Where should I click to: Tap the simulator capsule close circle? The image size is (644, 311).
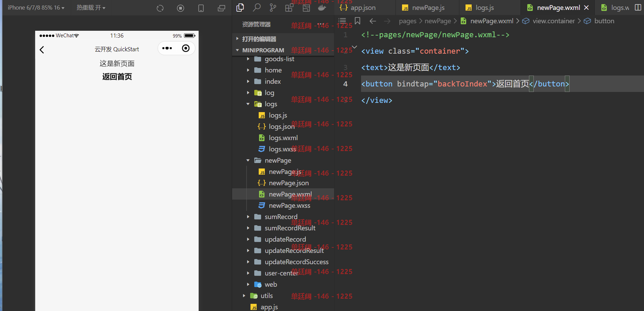click(186, 48)
